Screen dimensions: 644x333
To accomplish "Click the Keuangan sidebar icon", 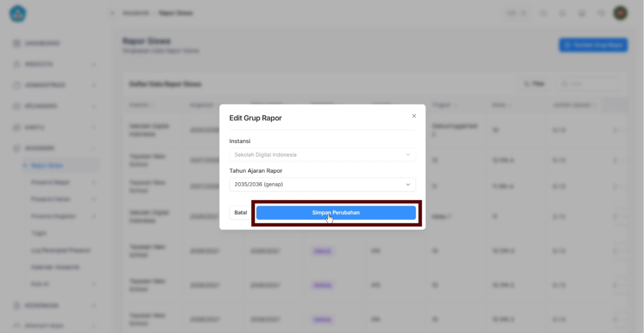I will click(16, 106).
